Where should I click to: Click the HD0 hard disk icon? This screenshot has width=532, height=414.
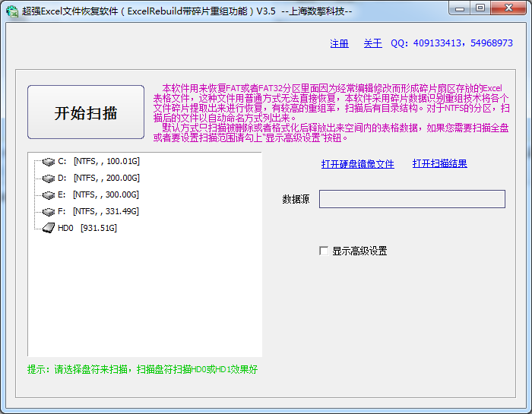coord(47,228)
